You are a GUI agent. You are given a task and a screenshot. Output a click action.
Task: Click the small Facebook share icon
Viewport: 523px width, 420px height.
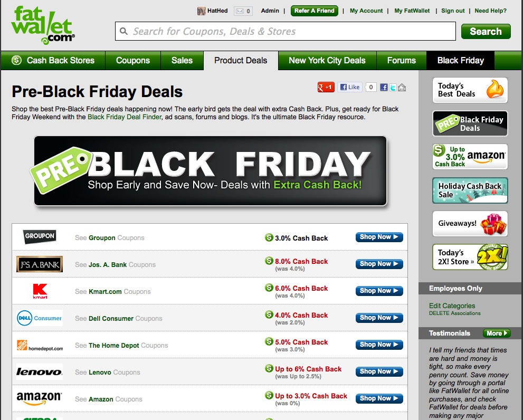[x=384, y=88]
